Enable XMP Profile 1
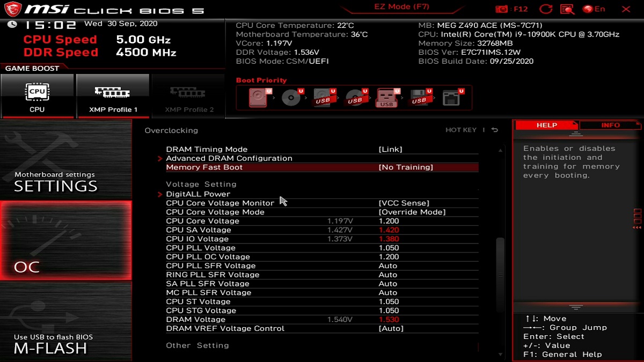Screen dimensions: 644x362 pyautogui.click(x=113, y=96)
